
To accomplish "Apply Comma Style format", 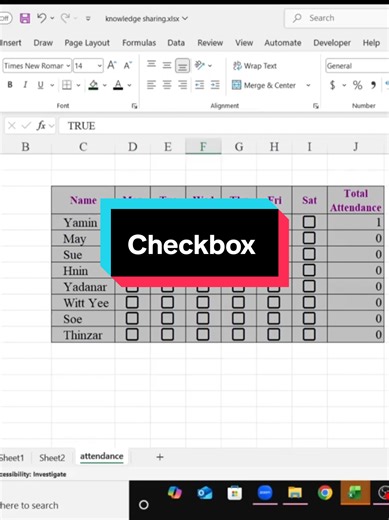I will (x=373, y=85).
